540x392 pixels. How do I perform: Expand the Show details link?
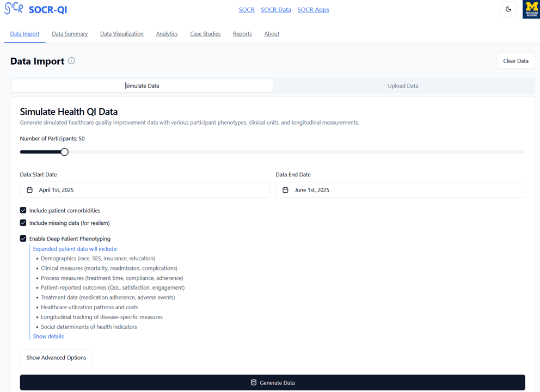tap(48, 336)
